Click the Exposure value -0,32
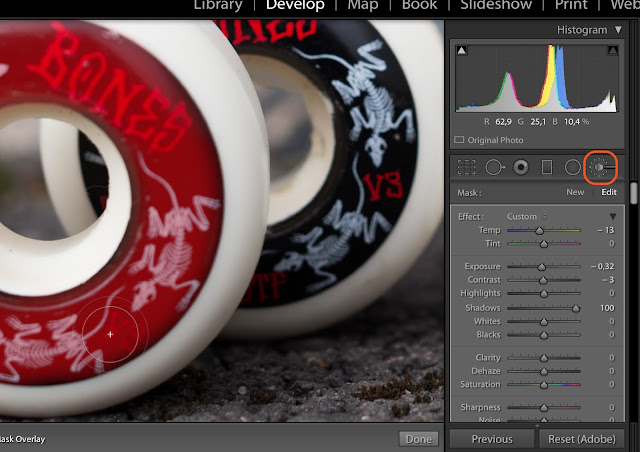Image resolution: width=640 pixels, height=452 pixels. [602, 266]
